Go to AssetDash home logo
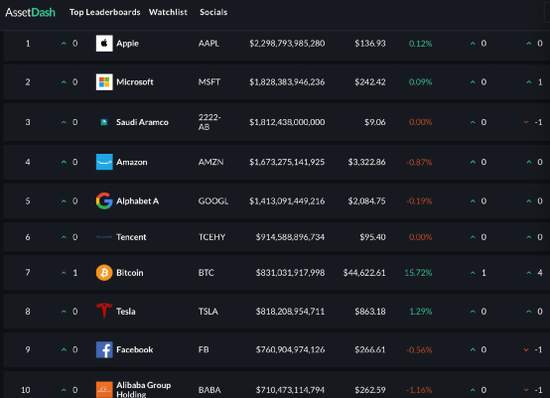This screenshot has height=398, width=550. coord(30,12)
